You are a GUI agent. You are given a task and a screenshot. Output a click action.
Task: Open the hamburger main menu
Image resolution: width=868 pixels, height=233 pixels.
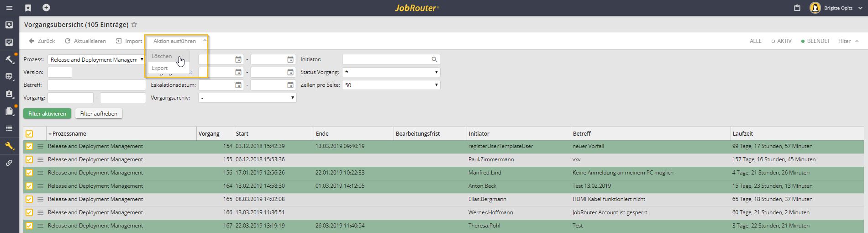tap(9, 8)
